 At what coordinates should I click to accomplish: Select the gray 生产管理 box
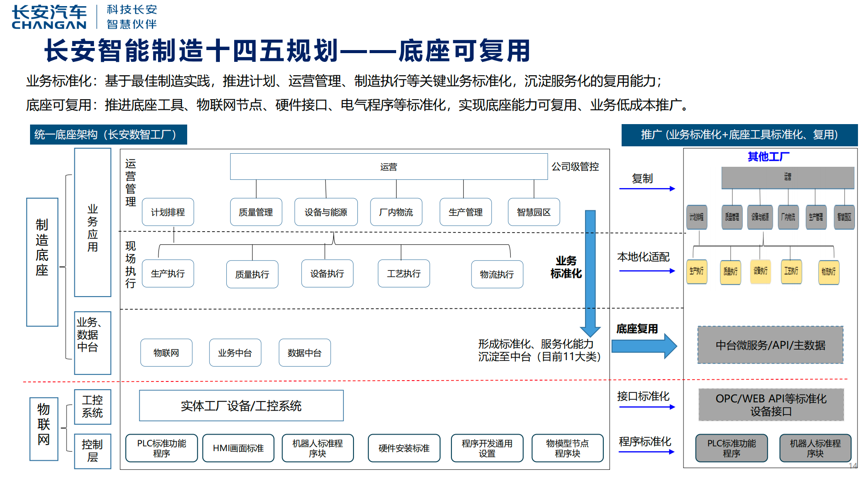pos(816,217)
